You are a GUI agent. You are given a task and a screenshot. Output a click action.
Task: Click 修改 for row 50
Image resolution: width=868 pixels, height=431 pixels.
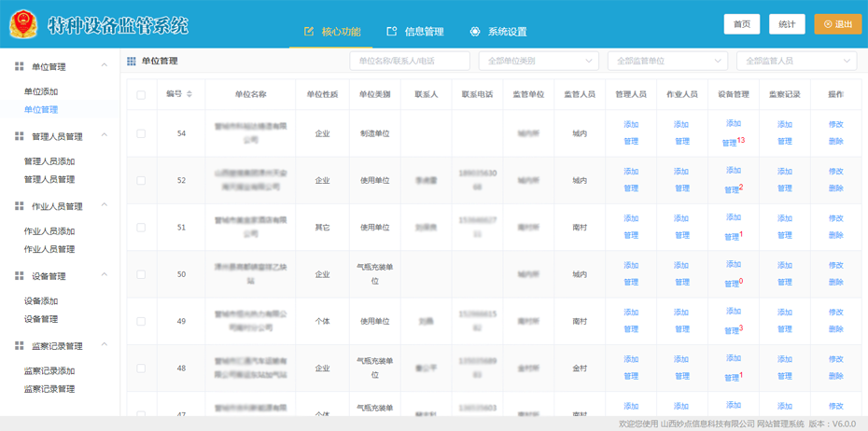click(836, 266)
